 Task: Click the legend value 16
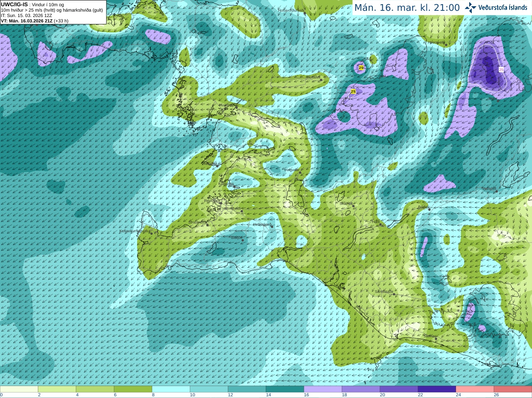pos(306,395)
